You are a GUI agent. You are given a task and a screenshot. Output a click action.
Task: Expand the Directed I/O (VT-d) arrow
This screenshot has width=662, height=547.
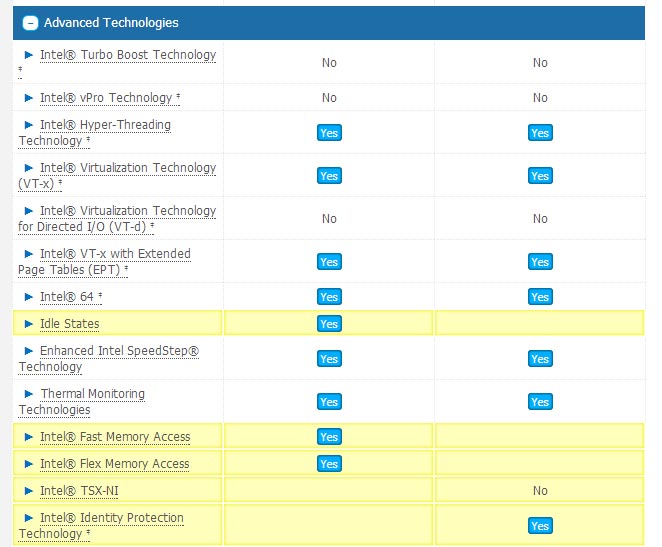coord(28,211)
